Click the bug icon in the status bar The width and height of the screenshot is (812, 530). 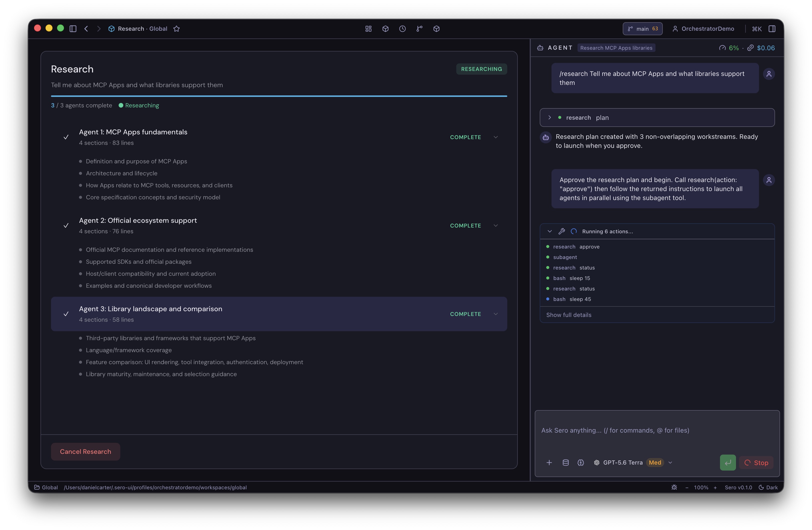tap(674, 487)
